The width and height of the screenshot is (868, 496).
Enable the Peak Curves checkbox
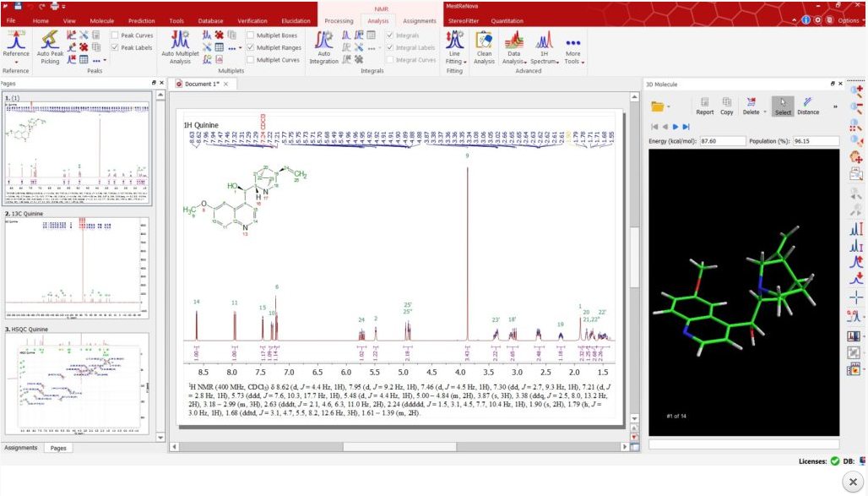point(116,35)
